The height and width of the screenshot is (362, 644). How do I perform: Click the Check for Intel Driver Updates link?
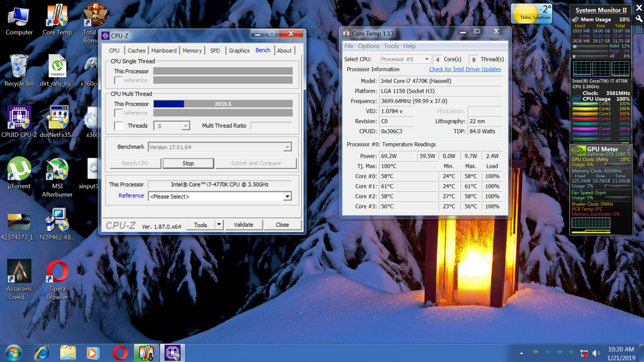[465, 69]
